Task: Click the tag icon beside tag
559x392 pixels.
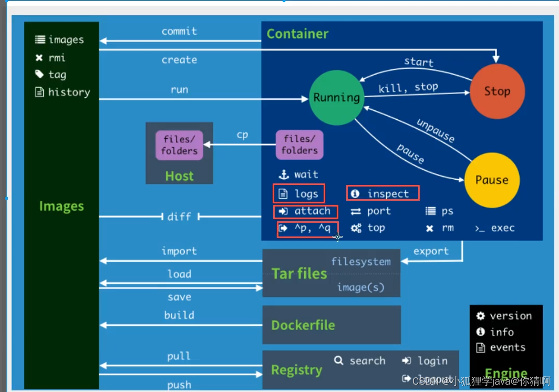Action: (x=39, y=74)
